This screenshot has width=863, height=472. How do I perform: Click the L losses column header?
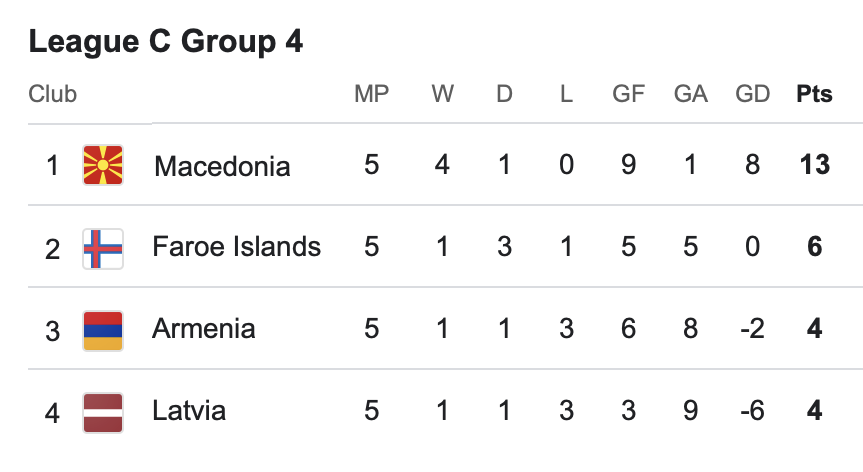click(566, 95)
